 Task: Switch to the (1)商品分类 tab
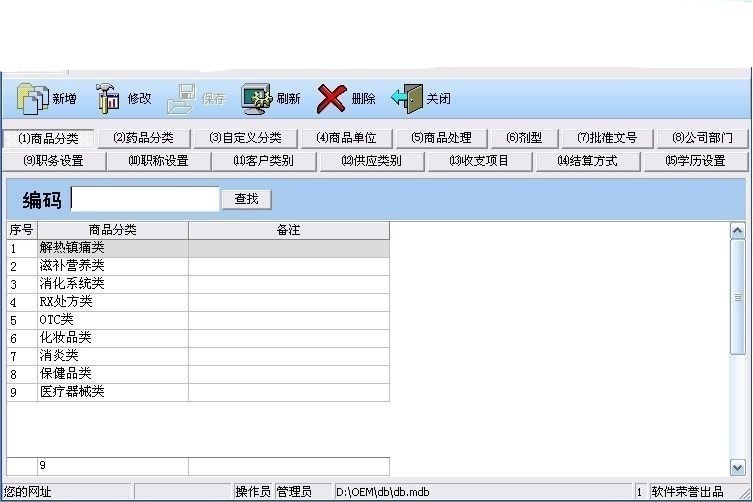tap(49, 139)
